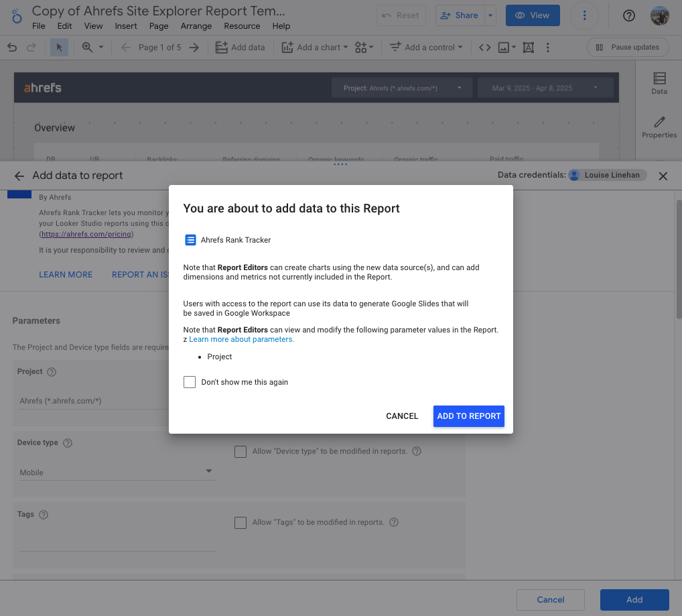682x616 pixels.
Task: Check the Don't show me this again box
Action: click(x=190, y=381)
